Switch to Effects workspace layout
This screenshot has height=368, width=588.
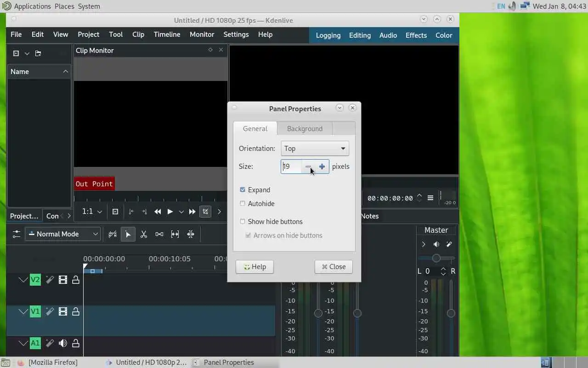coord(416,35)
